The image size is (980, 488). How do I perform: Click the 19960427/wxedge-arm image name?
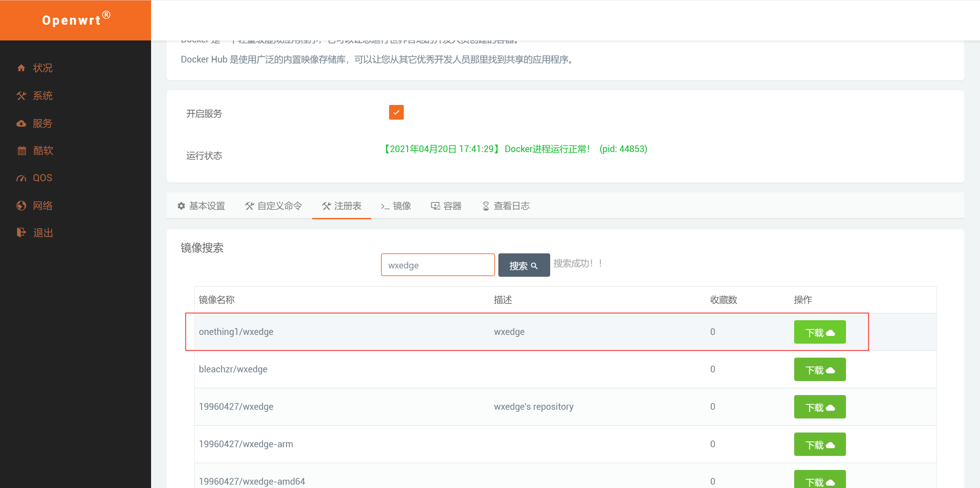[246, 444]
